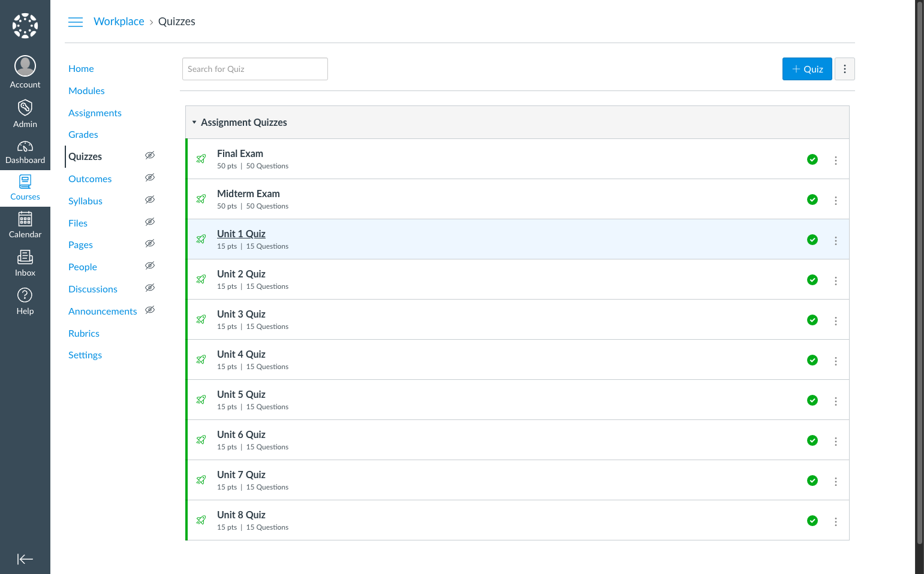Toggle published status of Midterm Exam

pyautogui.click(x=812, y=200)
